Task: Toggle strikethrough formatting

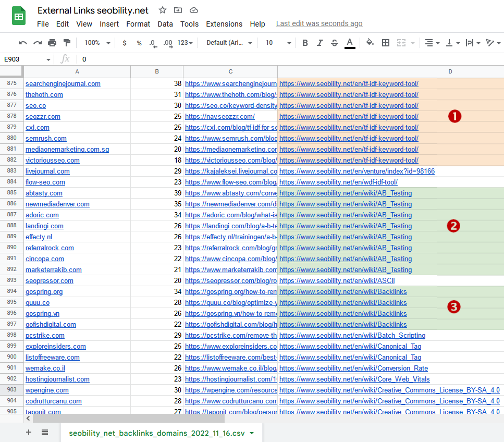Action: pyautogui.click(x=334, y=43)
